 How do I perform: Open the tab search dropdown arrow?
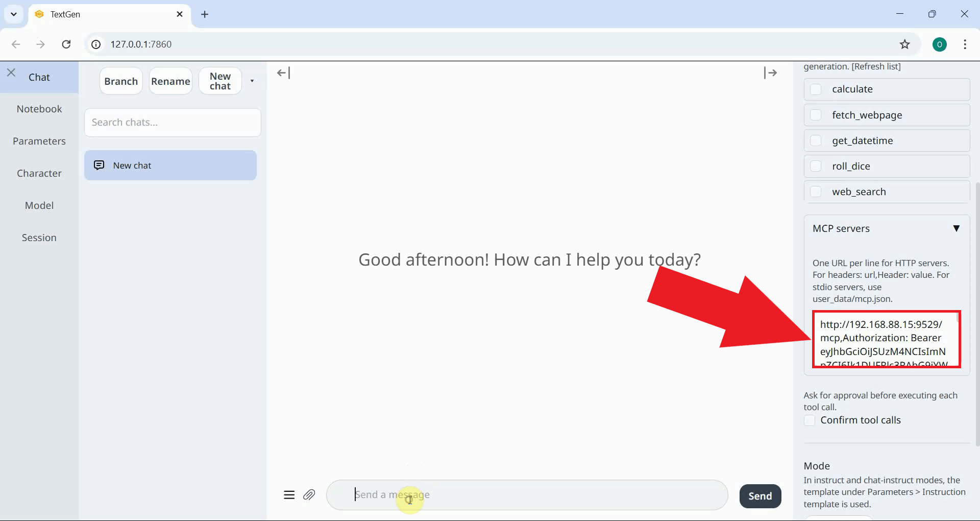pyautogui.click(x=14, y=14)
